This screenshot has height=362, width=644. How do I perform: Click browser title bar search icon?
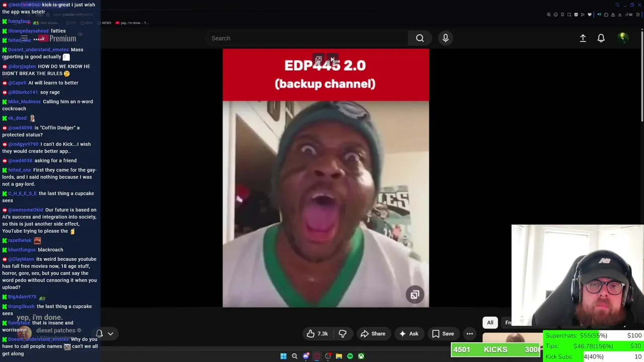tap(617, 5)
